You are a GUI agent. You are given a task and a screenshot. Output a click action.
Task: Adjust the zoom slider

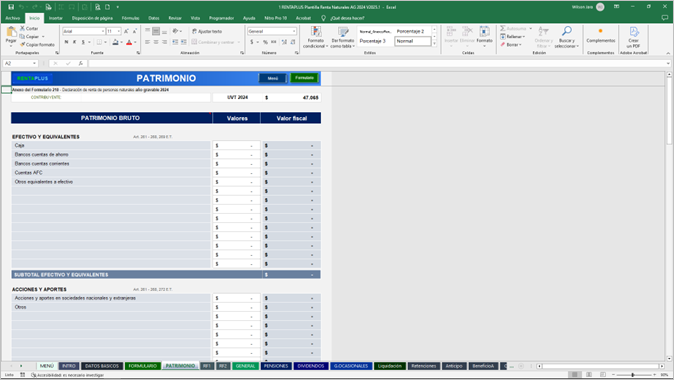coord(632,375)
